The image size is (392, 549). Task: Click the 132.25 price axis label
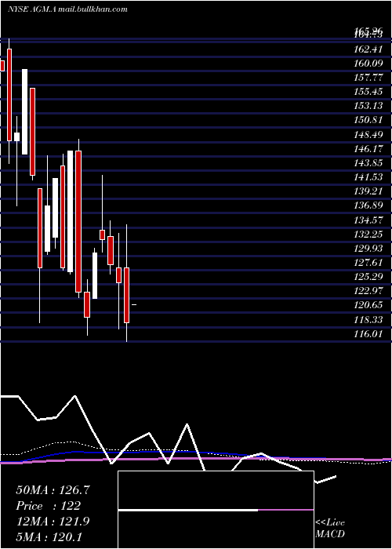point(368,234)
